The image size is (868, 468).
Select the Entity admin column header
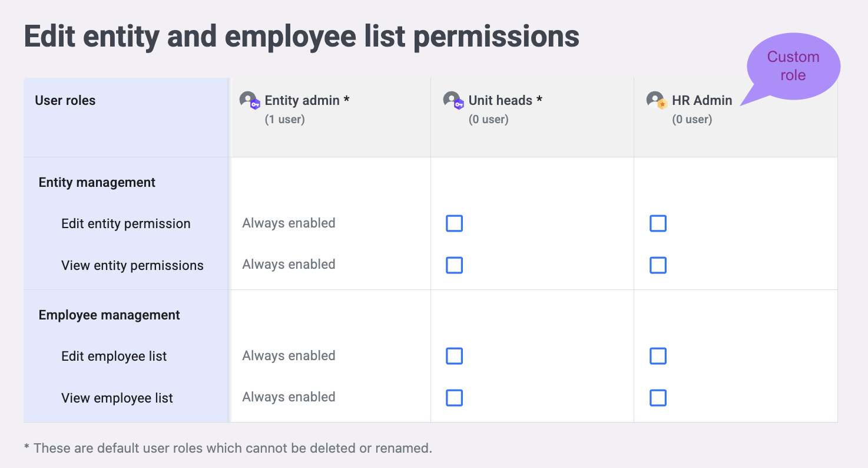point(307,101)
